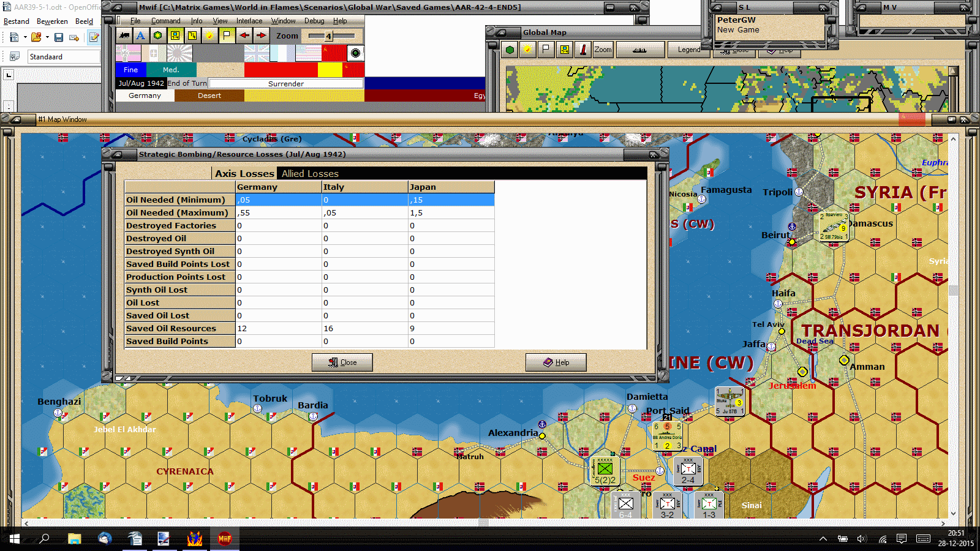Toggle the unit counter icon in Global Map
The height and width of the screenshot is (551, 980).
[x=565, y=50]
